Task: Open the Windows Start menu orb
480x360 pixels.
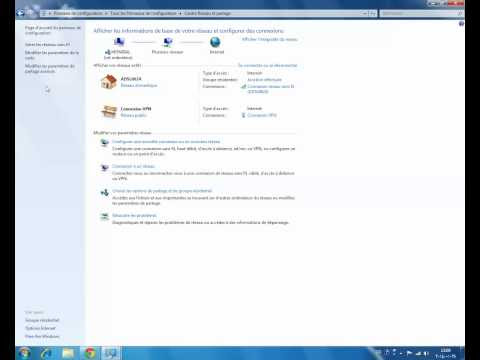Action: tap(24, 353)
